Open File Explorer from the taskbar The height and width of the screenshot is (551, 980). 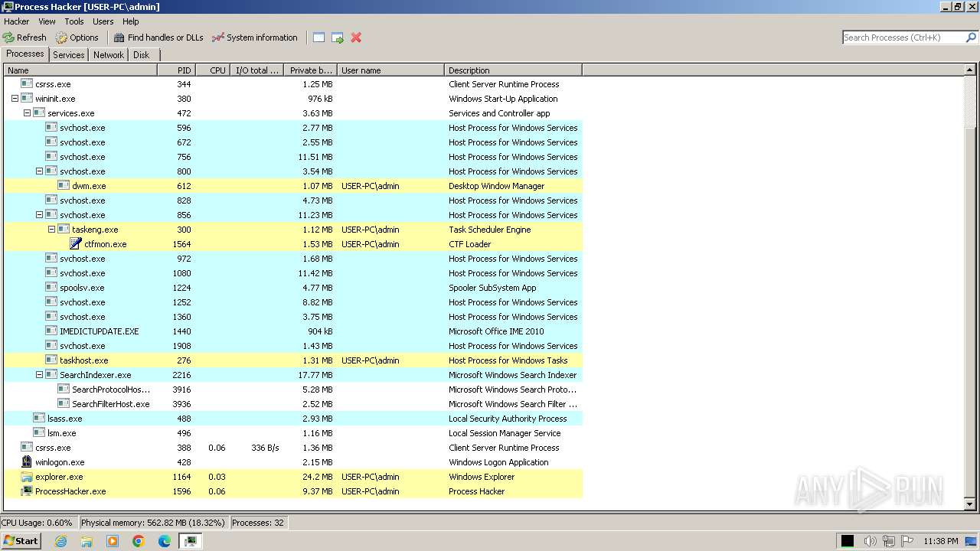pos(87,541)
